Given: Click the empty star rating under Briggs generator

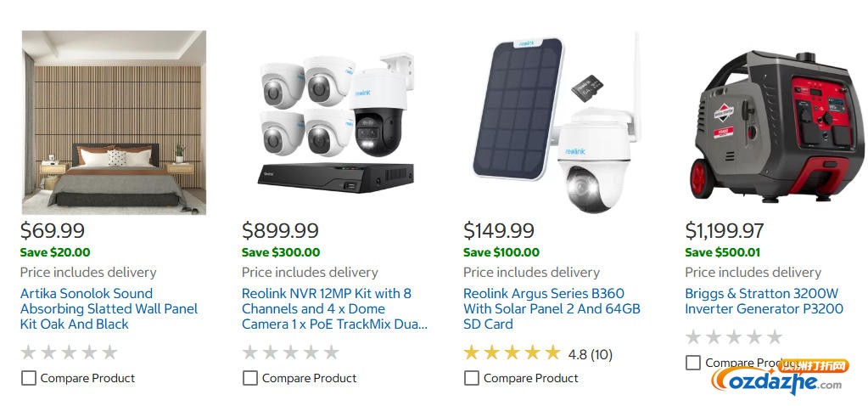Looking at the screenshot, I should [733, 337].
